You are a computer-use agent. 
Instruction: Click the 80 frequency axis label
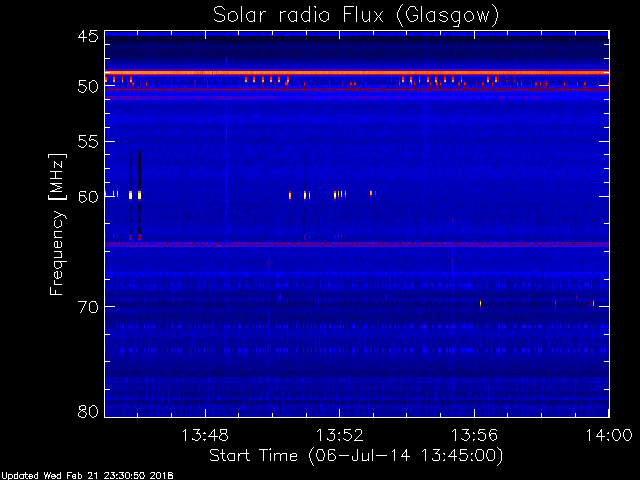pyautogui.click(x=88, y=411)
